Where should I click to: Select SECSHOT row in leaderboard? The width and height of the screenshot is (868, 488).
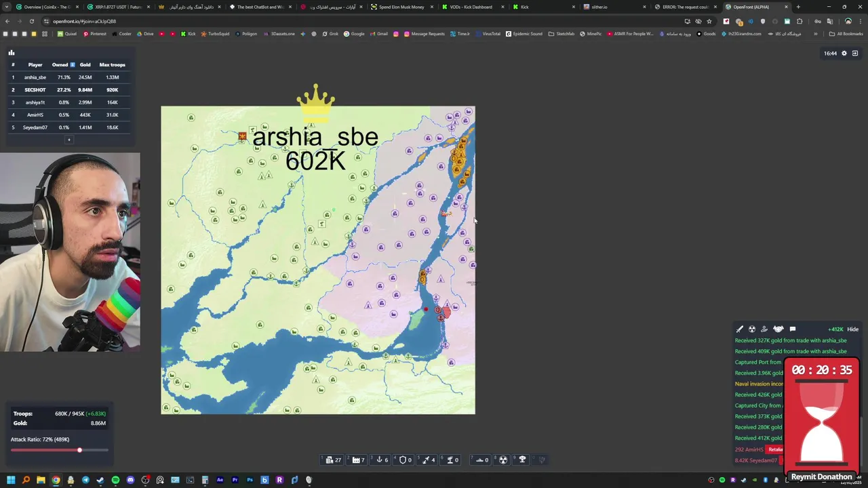point(68,89)
